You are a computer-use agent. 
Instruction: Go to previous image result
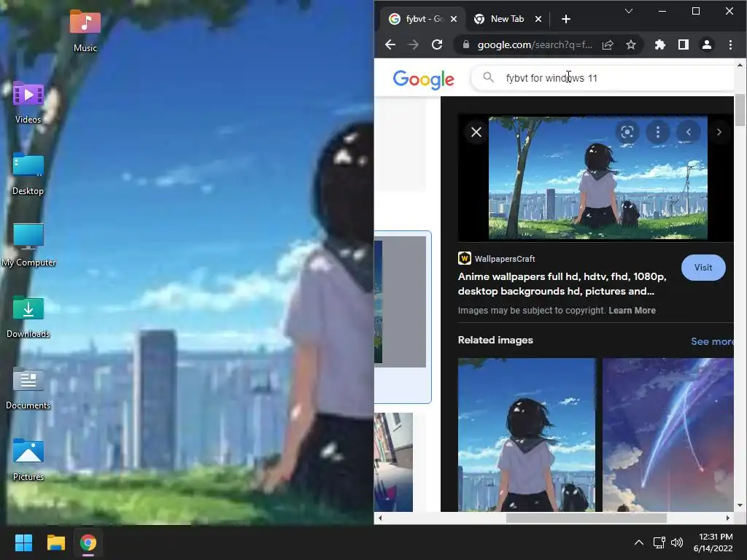688,132
